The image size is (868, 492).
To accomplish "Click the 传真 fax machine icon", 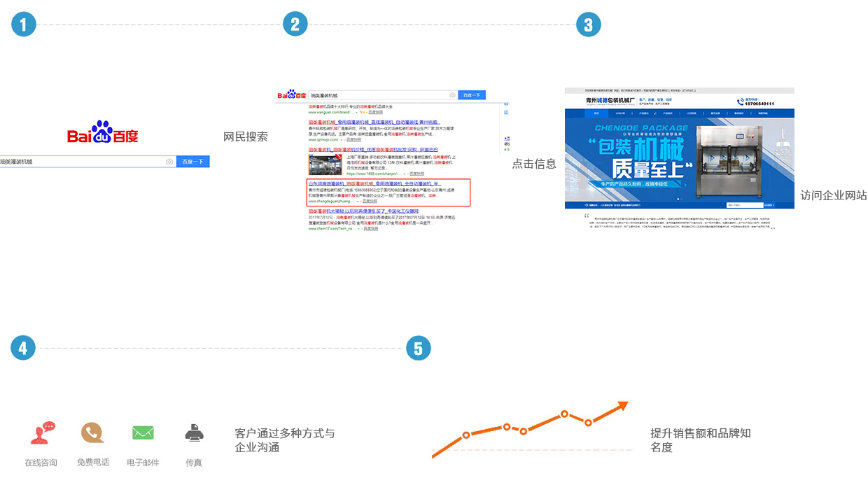I will tap(194, 434).
